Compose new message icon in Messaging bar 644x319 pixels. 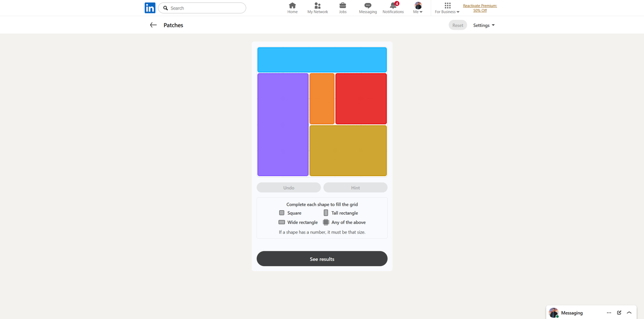click(x=619, y=313)
